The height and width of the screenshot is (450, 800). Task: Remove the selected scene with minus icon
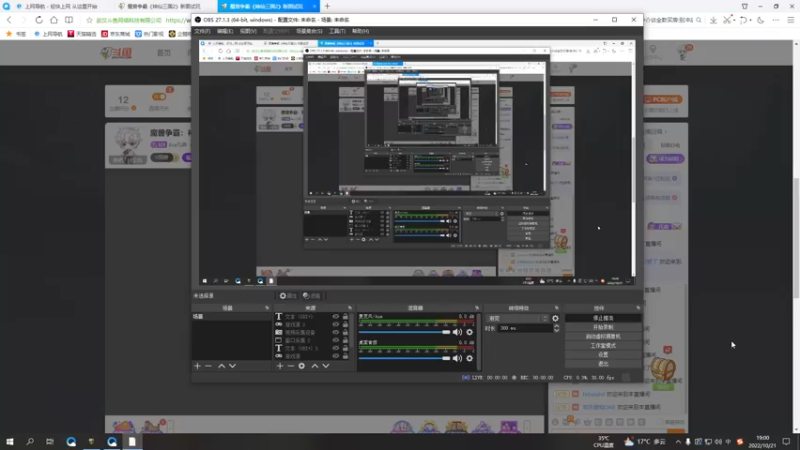(208, 366)
